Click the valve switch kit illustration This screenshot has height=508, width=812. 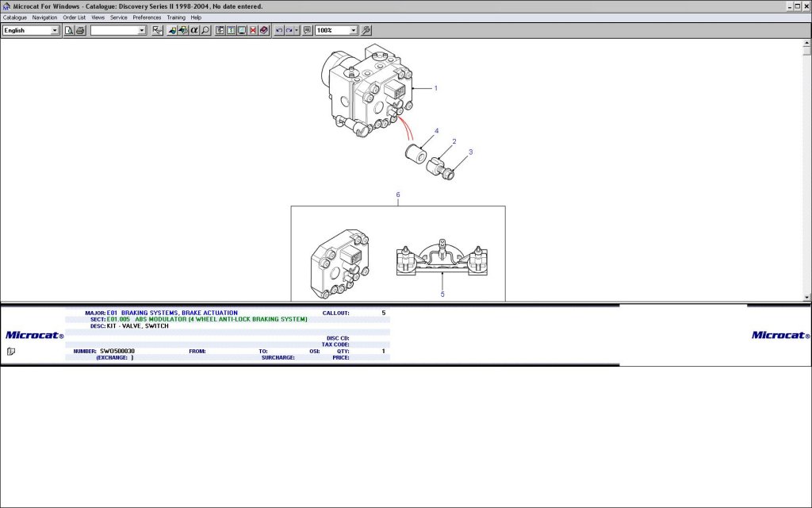(442, 258)
